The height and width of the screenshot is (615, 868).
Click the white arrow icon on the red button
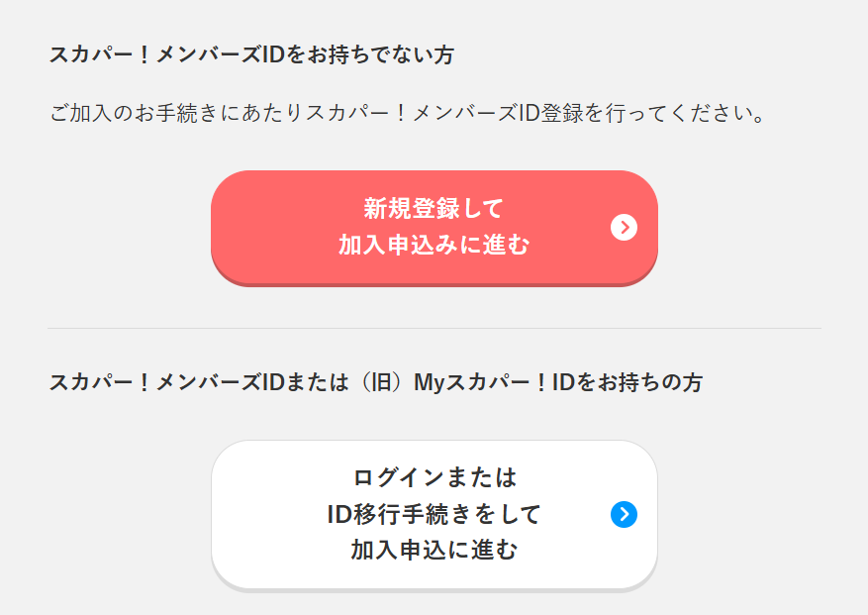click(x=624, y=228)
